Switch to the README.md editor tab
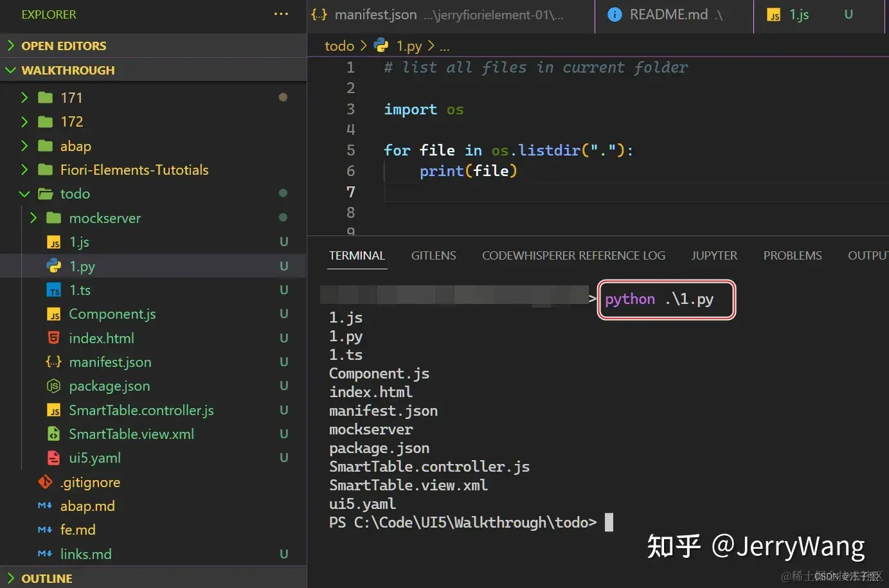This screenshot has width=889, height=588. point(674,15)
